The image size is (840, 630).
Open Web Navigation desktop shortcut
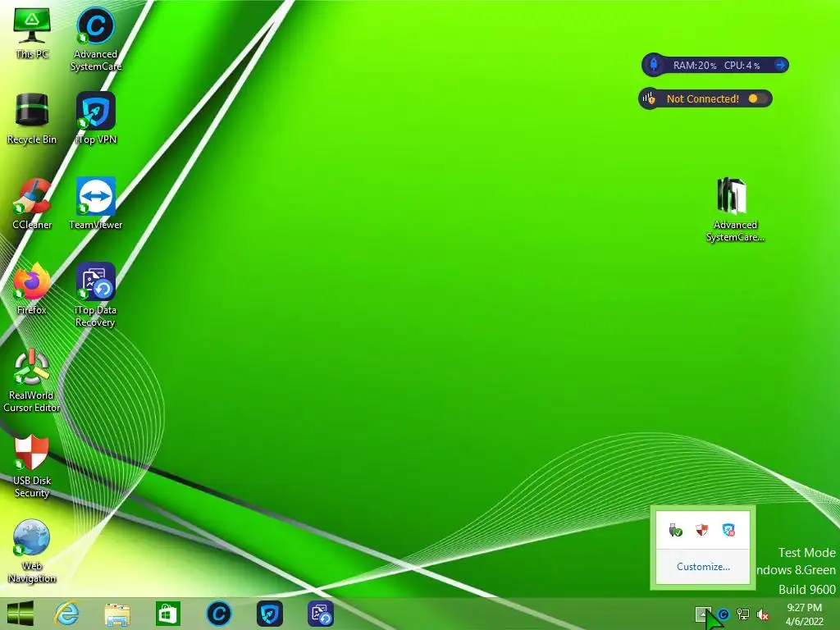[x=32, y=550]
